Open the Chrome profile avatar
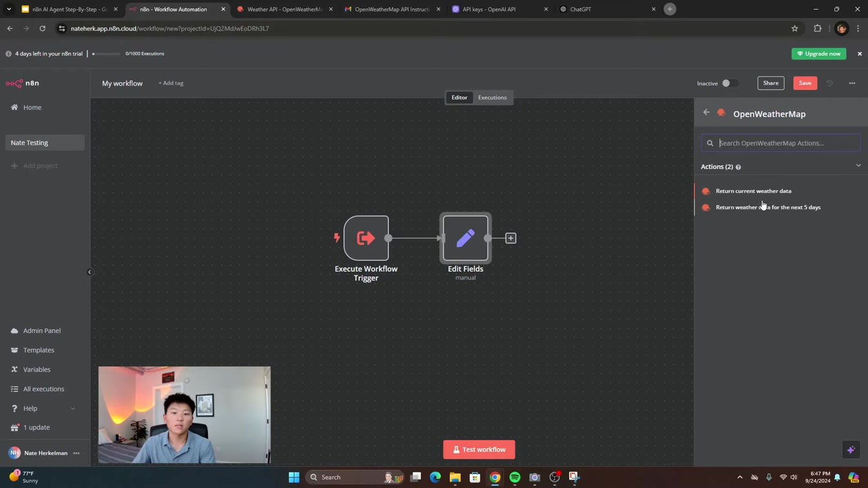868x488 pixels. 841,28
